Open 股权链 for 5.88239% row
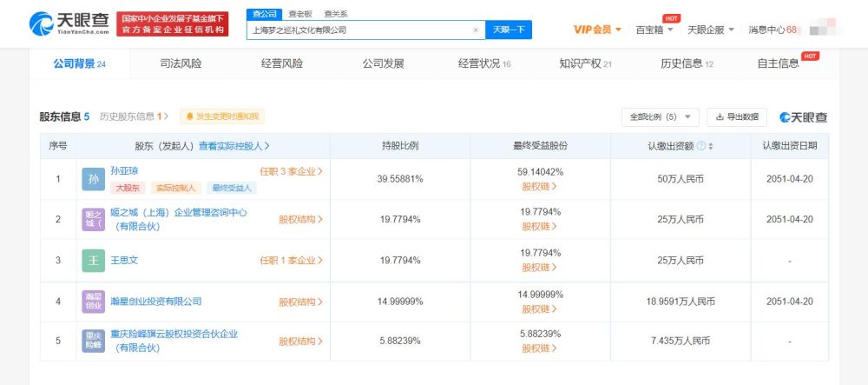Viewport: 868px width, 385px height. pos(540,349)
